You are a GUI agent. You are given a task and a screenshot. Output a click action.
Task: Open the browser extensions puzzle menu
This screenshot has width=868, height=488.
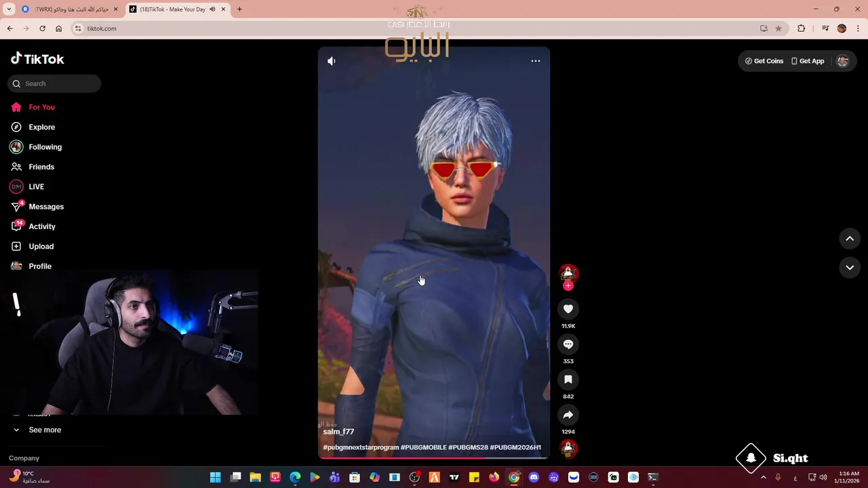coord(802,28)
